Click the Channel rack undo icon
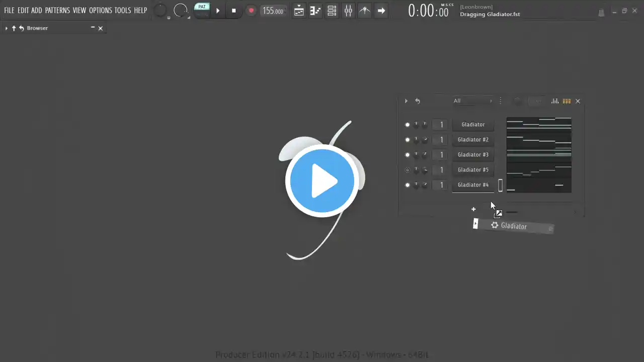The width and height of the screenshot is (644, 362). 418,101
